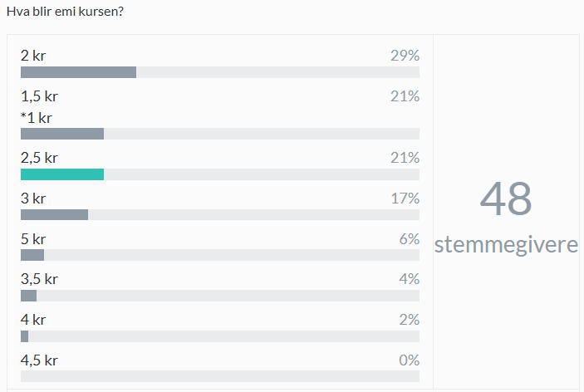Click the 3,5 kr option label
This screenshot has width=584, height=392.
coord(39,279)
